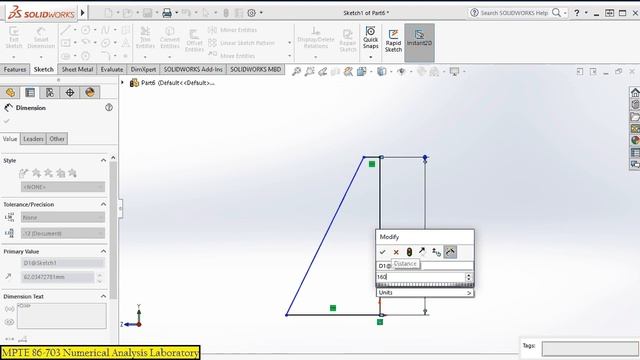The height and width of the screenshot is (360, 640).
Task: Adjust the Modify dialog thumbwheel slider
Action: (425, 285)
